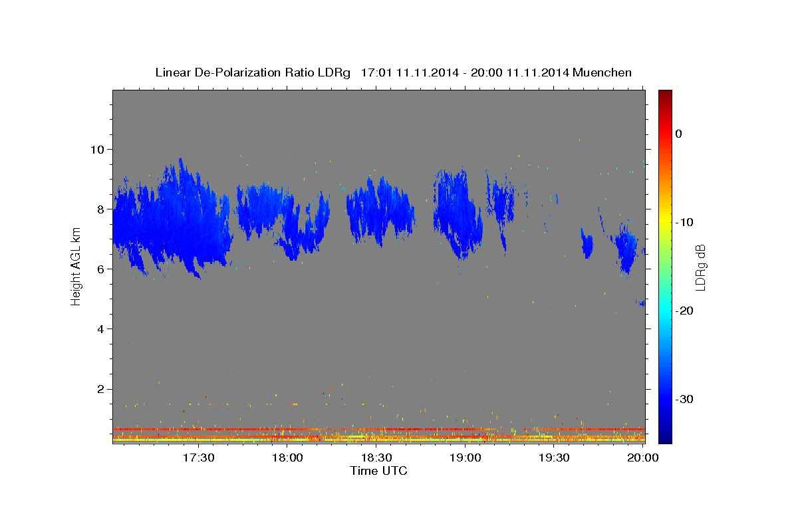The image size is (798, 532).
Task: Click the 'Height AGL km' axis label
Action: pyautogui.click(x=76, y=267)
